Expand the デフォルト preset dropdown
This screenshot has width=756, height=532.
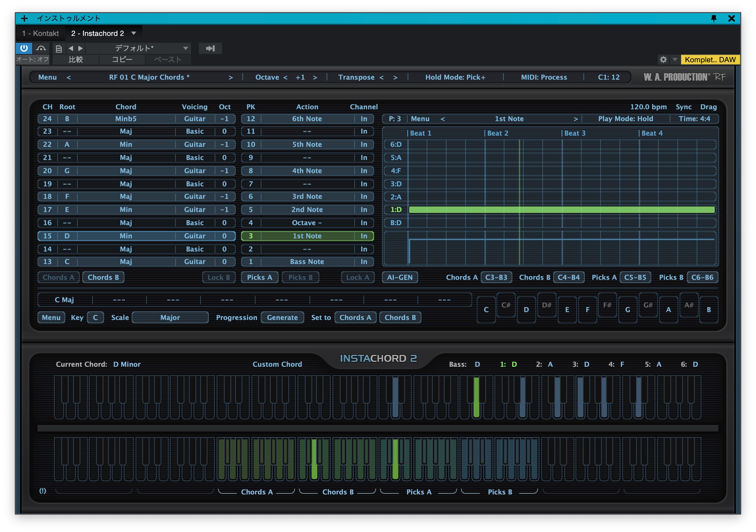(x=186, y=48)
